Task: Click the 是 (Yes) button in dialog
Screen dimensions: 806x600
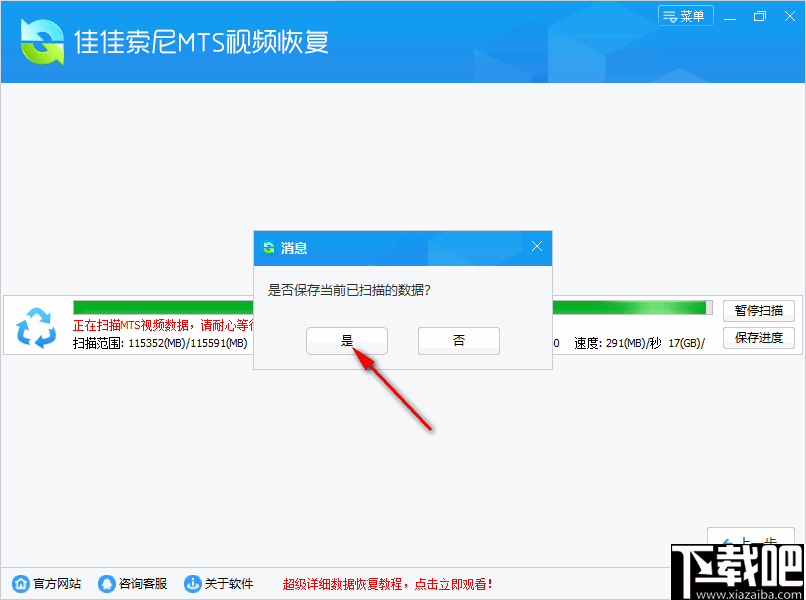Action: pos(346,340)
